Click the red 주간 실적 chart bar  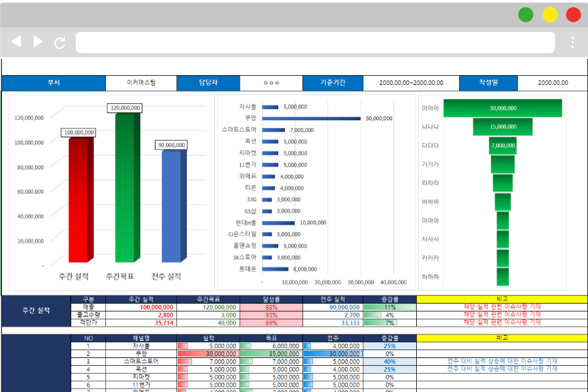[x=80, y=199]
